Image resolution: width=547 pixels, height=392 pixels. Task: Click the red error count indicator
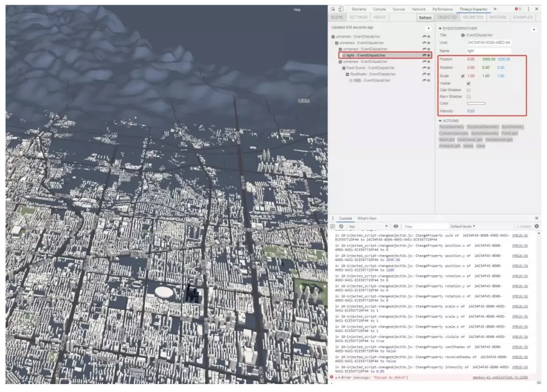click(x=518, y=9)
